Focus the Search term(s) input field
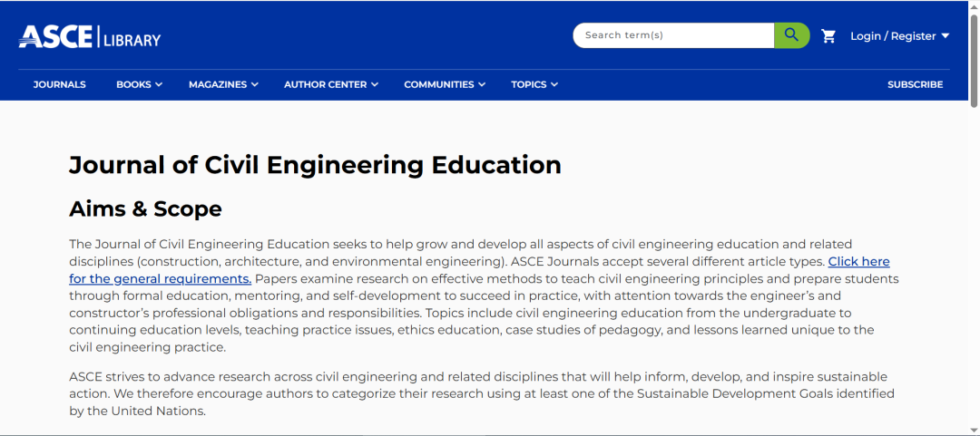Viewport: 980px width, 436px height. tap(673, 35)
